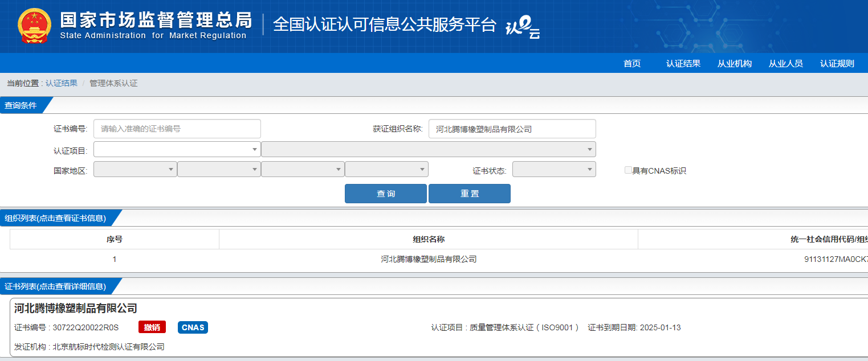The height and width of the screenshot is (361, 868).
Task: Open the second 国家地区 dropdown
Action: (219, 169)
